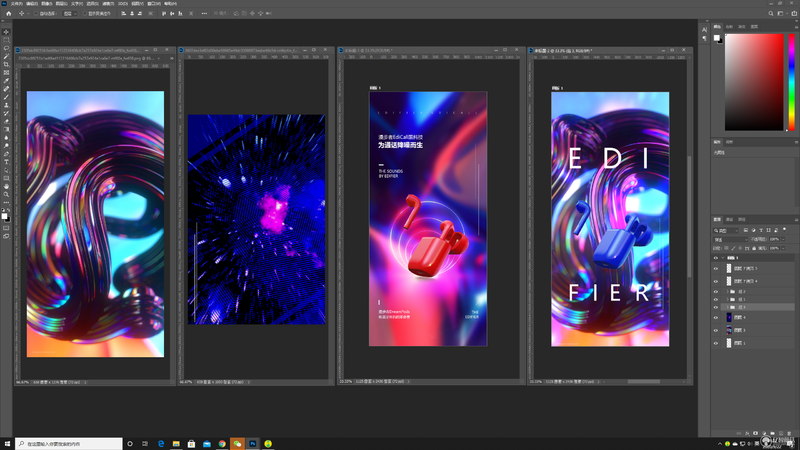Enable Show Transform Controls checkbox

pos(85,14)
